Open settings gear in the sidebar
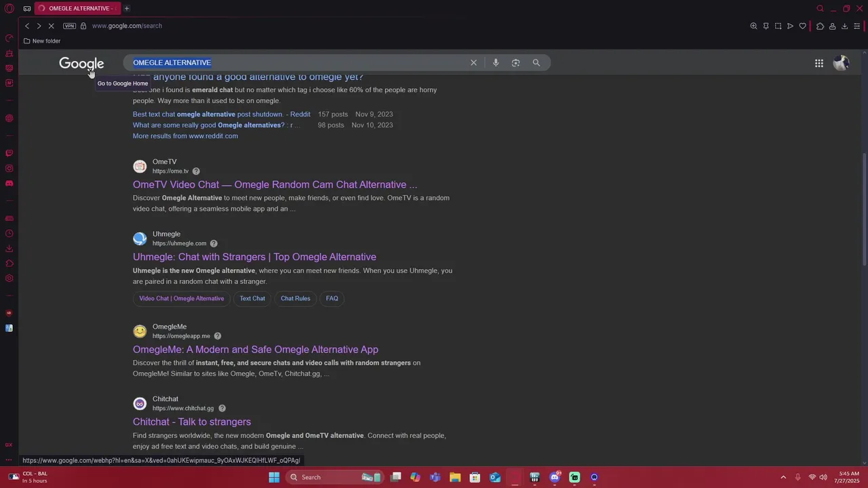The width and height of the screenshot is (868, 488). (9, 279)
